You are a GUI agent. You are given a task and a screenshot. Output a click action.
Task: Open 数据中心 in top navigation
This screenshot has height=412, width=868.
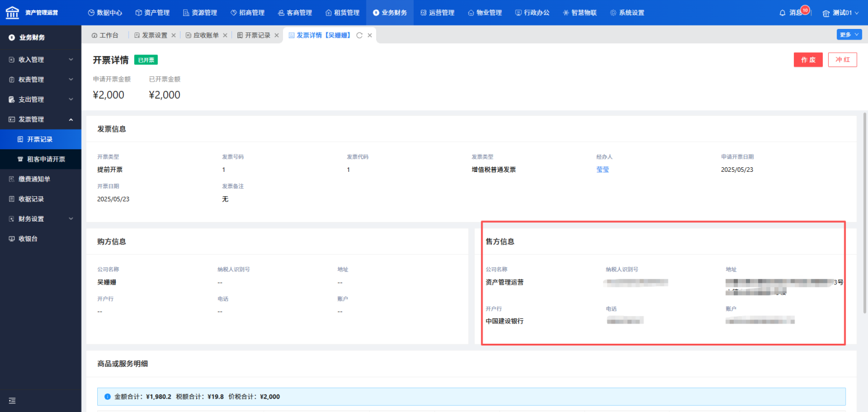[x=105, y=13]
